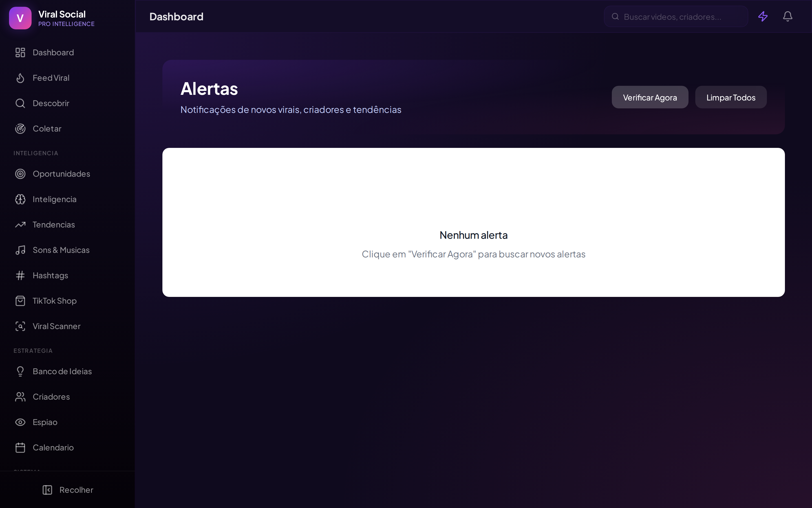The image size is (812, 508).
Task: Click the ESTRATEGIA section label
Action: click(x=33, y=351)
